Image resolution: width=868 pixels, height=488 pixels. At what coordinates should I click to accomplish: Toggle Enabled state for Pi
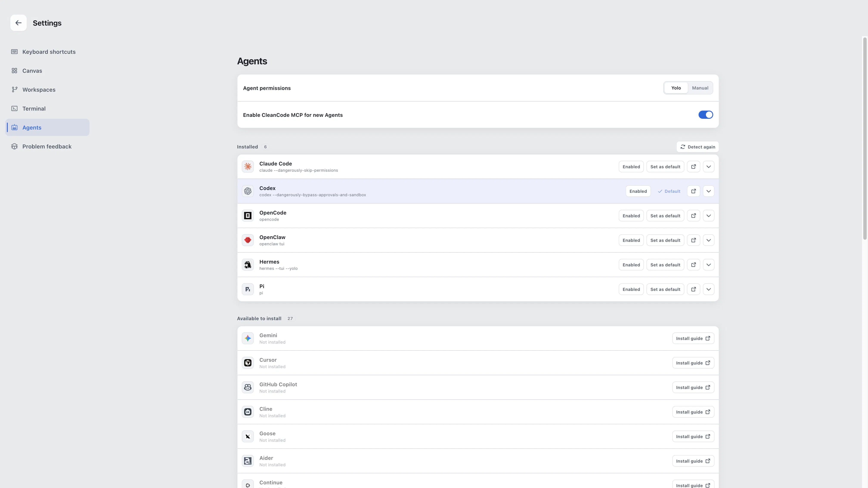pyautogui.click(x=631, y=289)
